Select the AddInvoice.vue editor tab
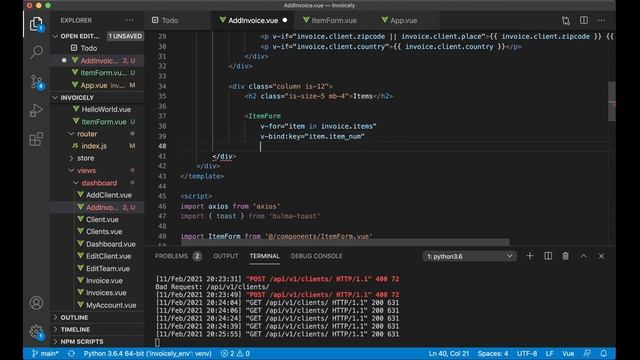The height and width of the screenshot is (360, 640). 253,20
